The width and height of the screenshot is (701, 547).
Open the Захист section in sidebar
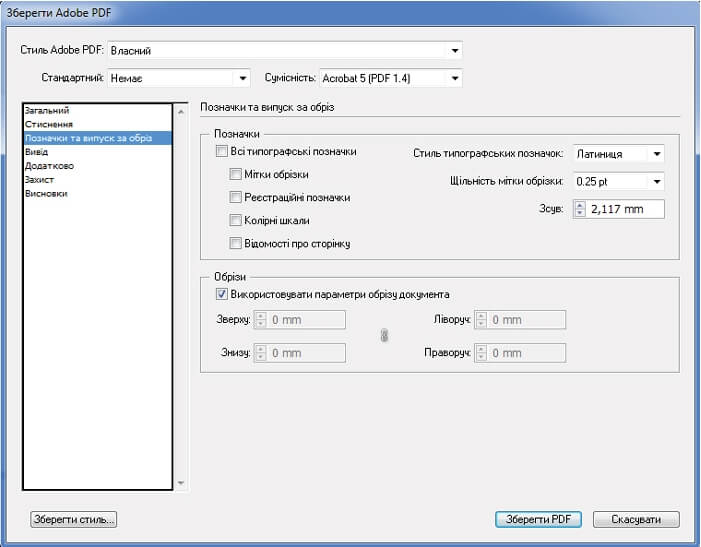pyautogui.click(x=40, y=179)
